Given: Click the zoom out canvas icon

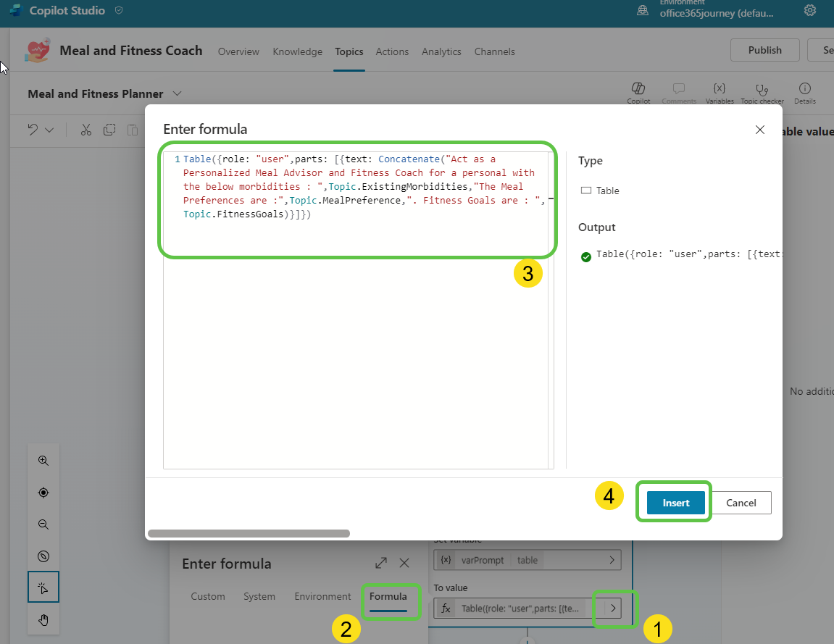Looking at the screenshot, I should click(43, 524).
